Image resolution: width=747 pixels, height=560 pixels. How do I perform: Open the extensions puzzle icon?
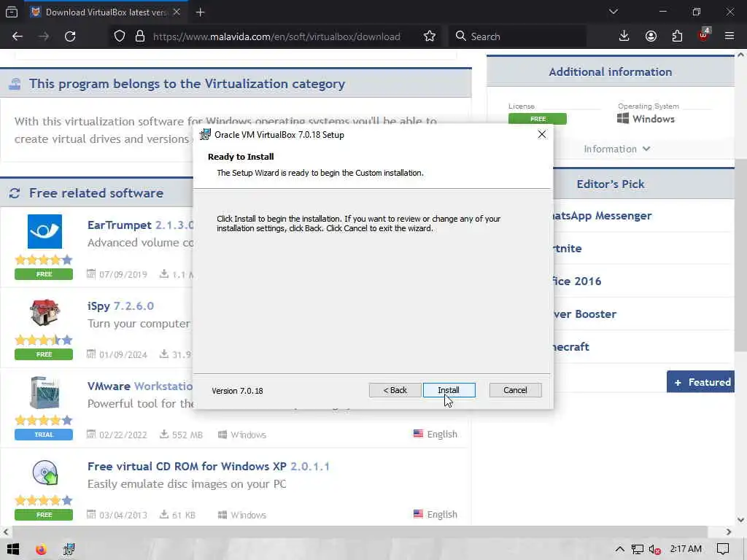coord(677,36)
